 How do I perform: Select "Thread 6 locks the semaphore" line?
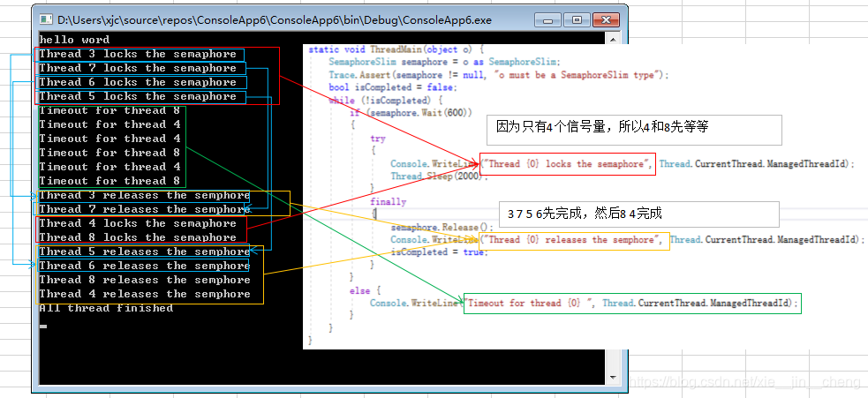point(137,82)
